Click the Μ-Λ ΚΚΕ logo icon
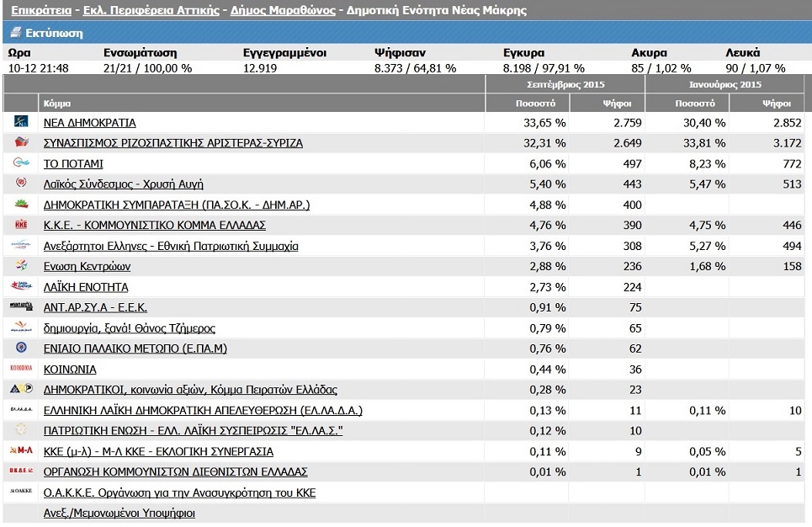 [22, 451]
